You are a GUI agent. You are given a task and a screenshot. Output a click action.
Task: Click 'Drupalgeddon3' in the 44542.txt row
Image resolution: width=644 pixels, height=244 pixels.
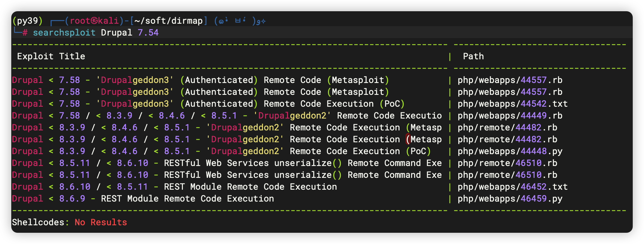pos(135,104)
